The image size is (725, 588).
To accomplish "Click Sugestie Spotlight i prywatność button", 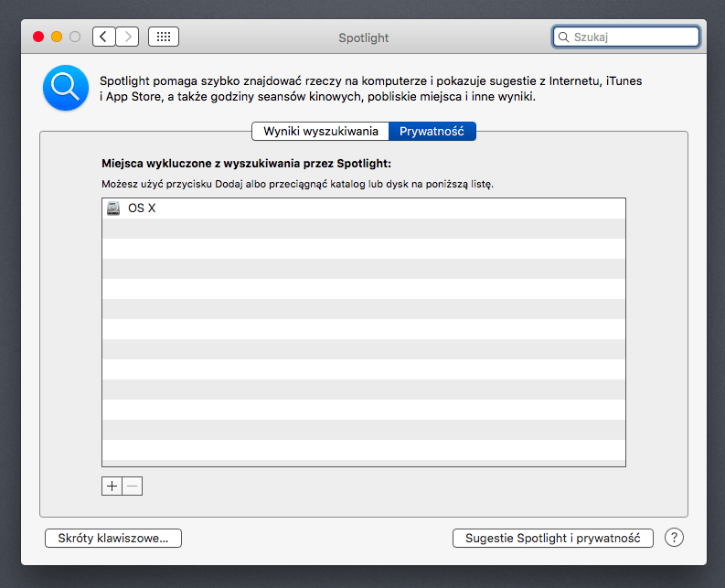I will coord(552,538).
